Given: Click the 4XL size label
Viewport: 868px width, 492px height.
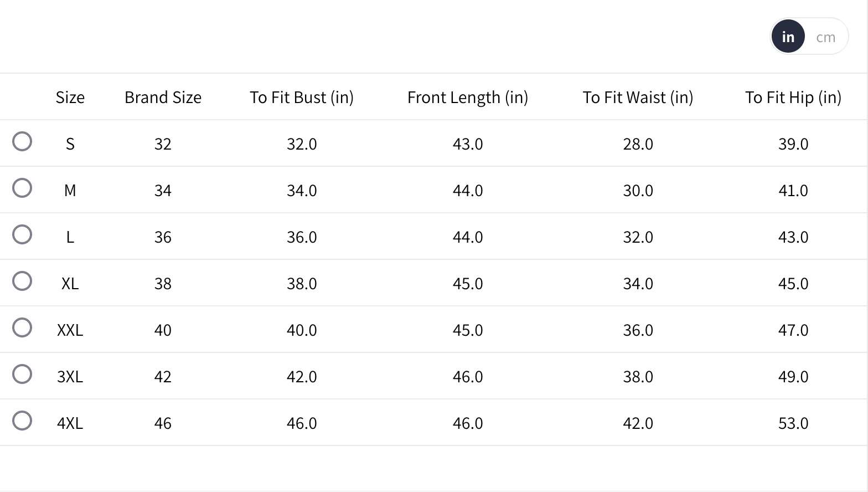Looking at the screenshot, I should tap(70, 423).
